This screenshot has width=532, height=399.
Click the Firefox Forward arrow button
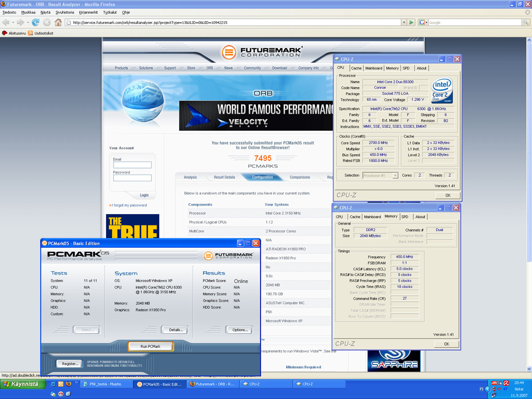click(x=20, y=22)
